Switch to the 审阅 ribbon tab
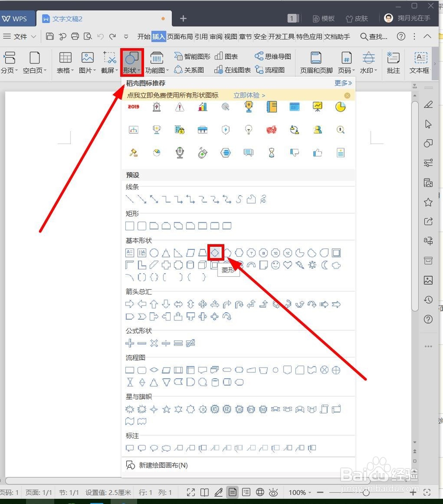443x504 pixels. 216,37
